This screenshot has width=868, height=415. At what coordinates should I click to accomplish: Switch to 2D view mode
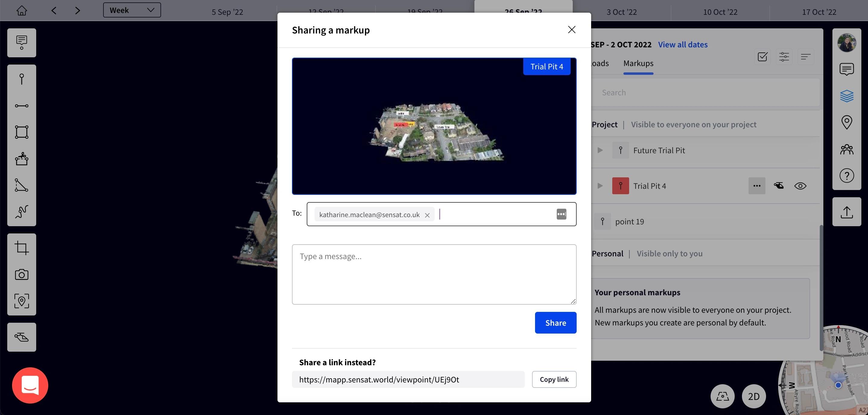[x=753, y=397]
